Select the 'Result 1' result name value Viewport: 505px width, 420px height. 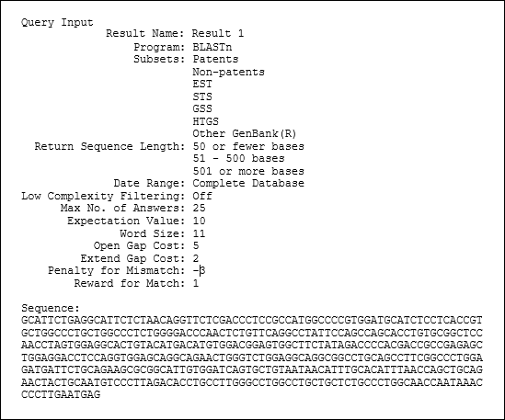point(218,33)
